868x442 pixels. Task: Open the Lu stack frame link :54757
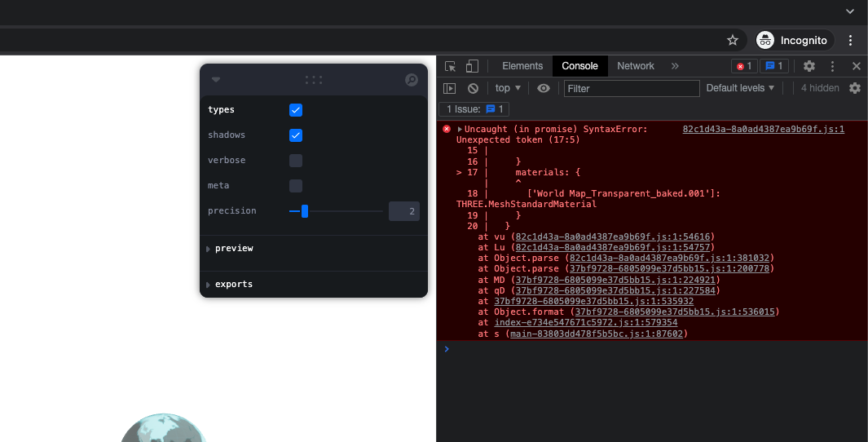click(x=613, y=247)
